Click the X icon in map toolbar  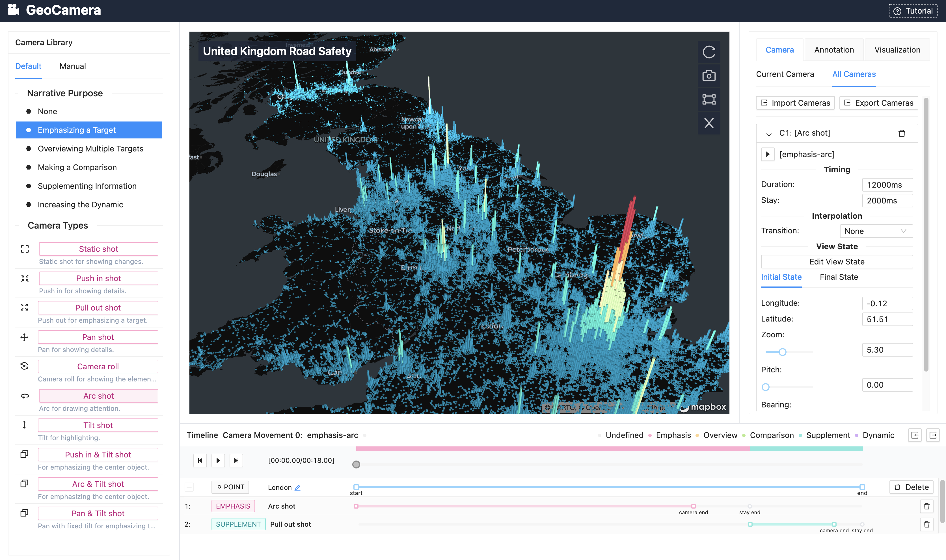709,123
